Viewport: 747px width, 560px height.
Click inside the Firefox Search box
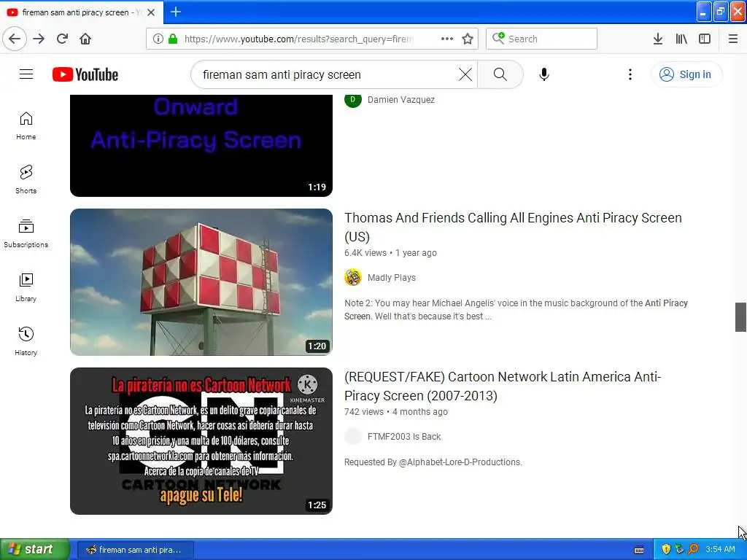pos(541,39)
